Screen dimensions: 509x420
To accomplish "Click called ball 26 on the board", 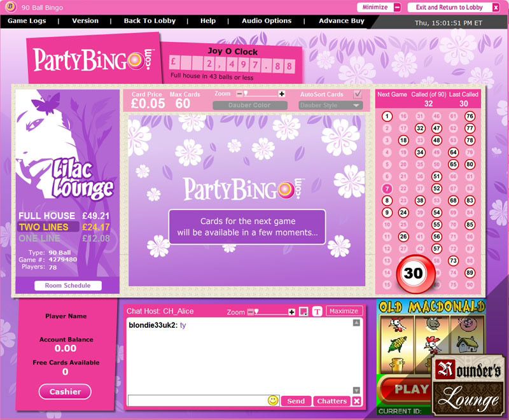I will click(403, 237).
